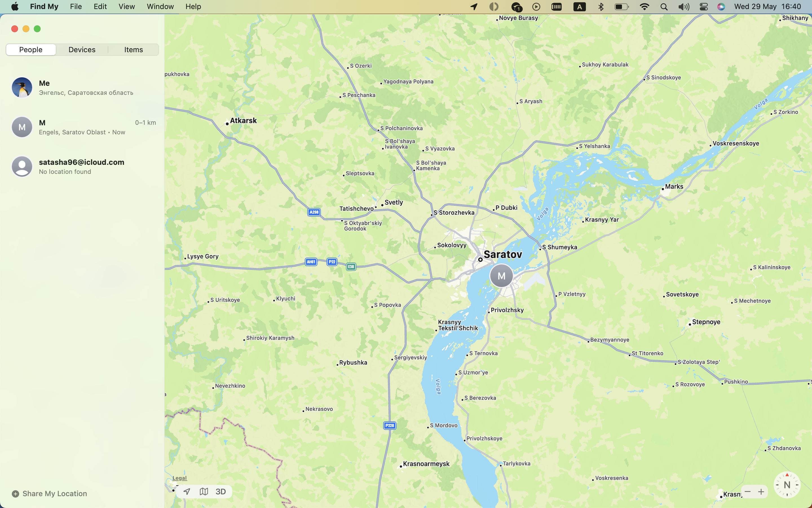Open Spotlight search
This screenshot has height=508, width=812.
click(664, 6)
